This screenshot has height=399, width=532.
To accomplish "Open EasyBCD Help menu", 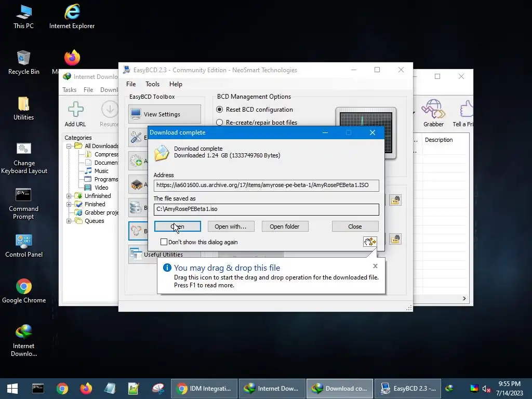I will pos(176,84).
